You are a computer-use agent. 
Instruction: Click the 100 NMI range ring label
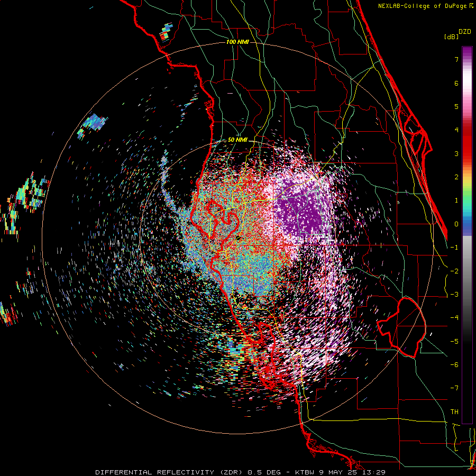click(237, 42)
